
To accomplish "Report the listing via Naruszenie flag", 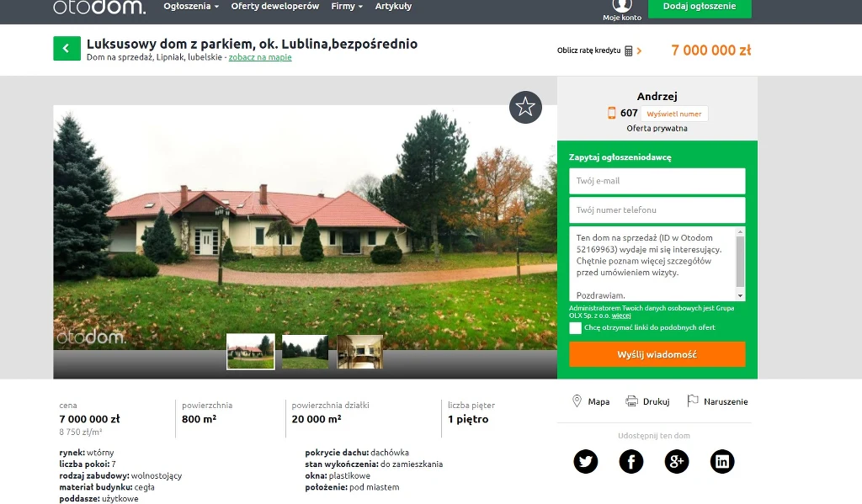I will point(717,401).
